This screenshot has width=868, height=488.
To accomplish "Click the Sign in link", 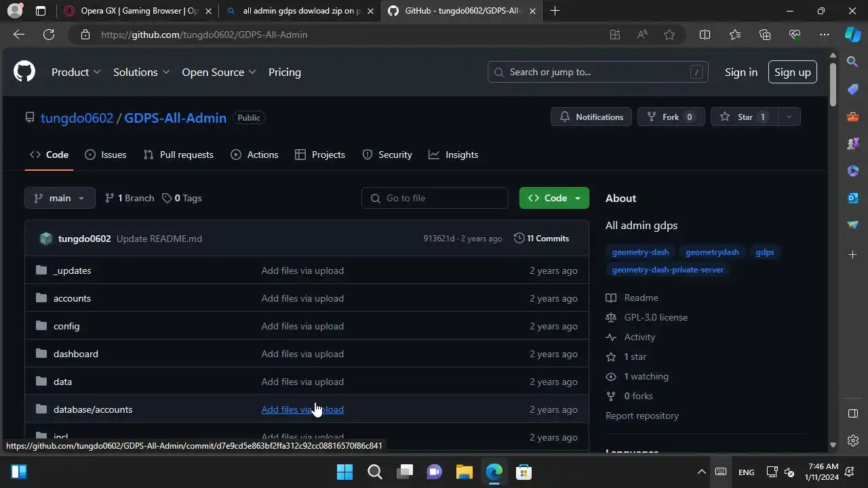I will [741, 72].
